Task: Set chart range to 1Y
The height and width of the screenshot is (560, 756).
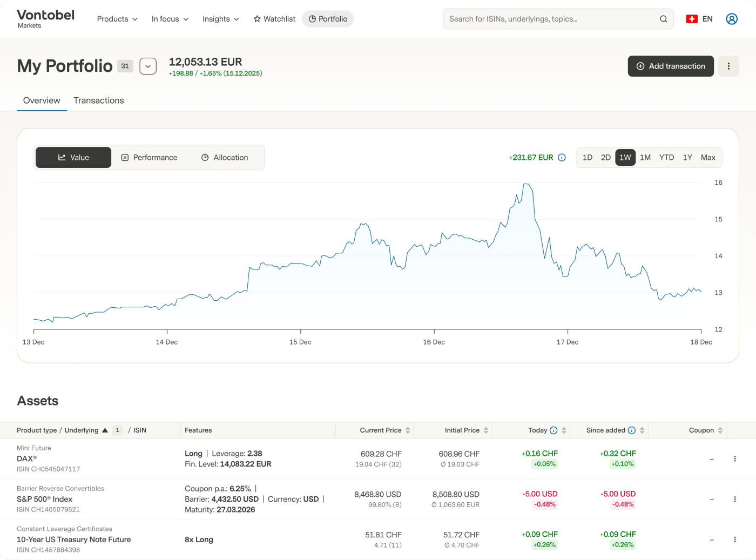Action: pos(687,158)
